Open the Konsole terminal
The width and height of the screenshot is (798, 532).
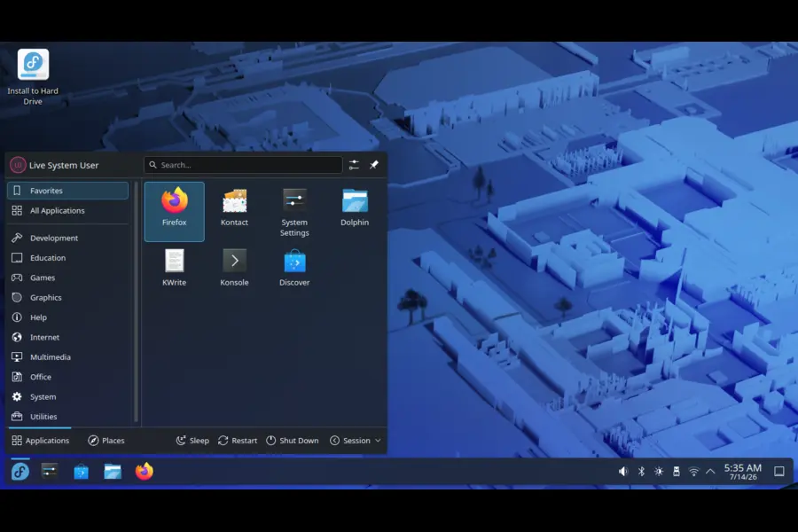[234, 268]
